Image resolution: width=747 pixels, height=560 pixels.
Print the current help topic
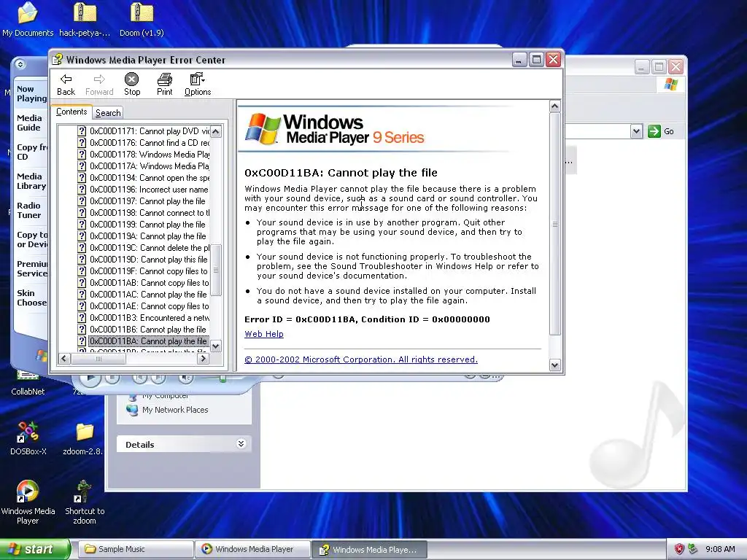pyautogui.click(x=164, y=85)
